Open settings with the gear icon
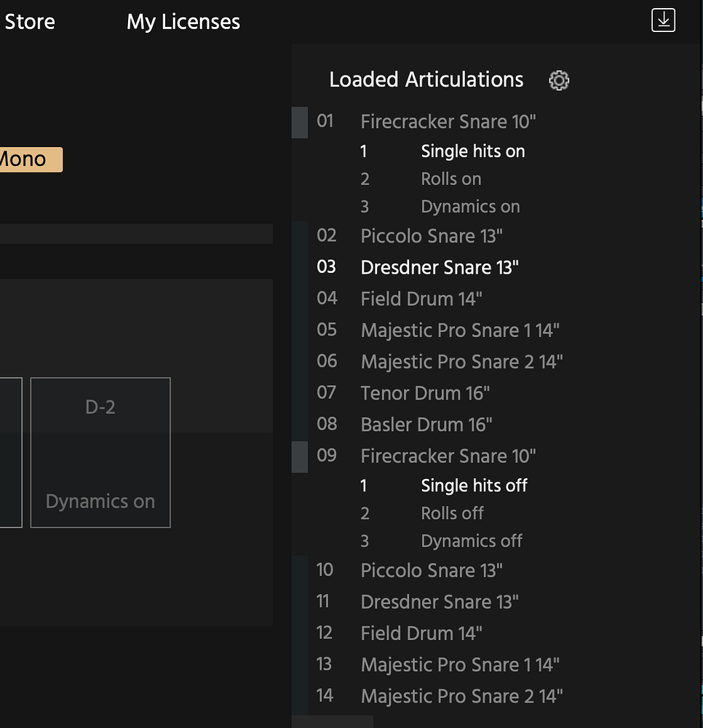703x728 pixels. [558, 80]
